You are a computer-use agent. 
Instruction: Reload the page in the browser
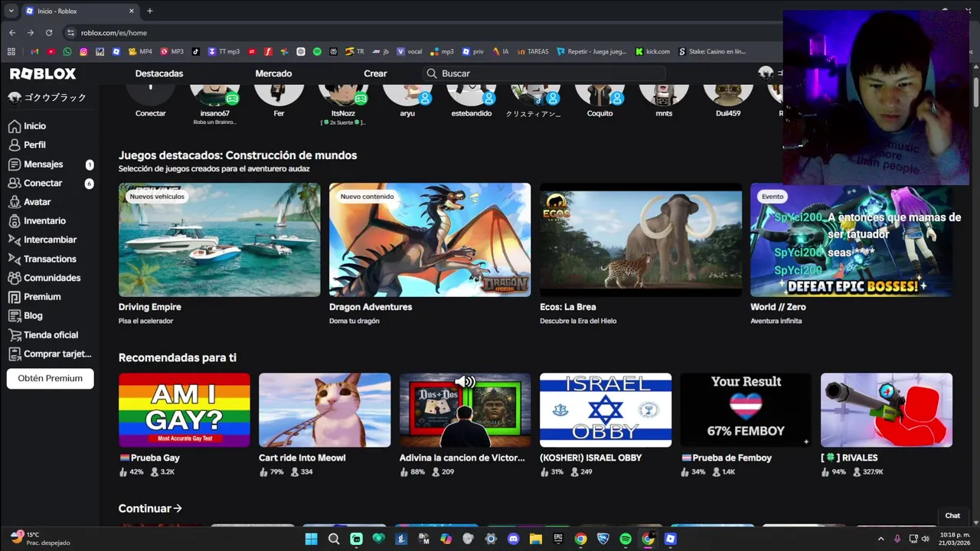coord(49,33)
